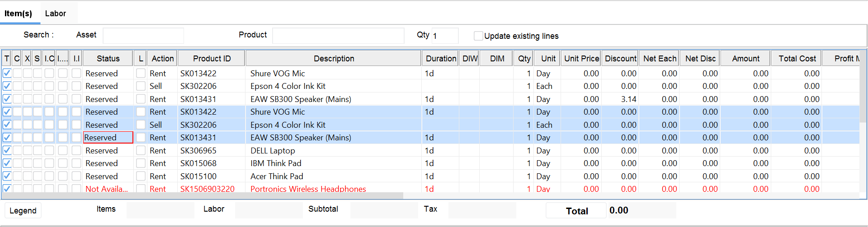This screenshot has height=227, width=868.
Task: Select the Status column header
Action: coord(108,59)
